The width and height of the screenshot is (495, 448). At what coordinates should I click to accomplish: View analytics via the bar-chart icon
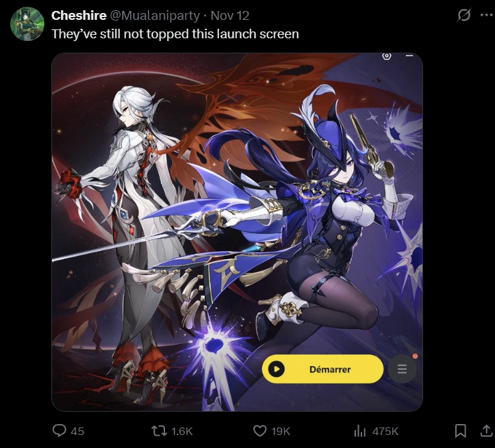(x=359, y=431)
